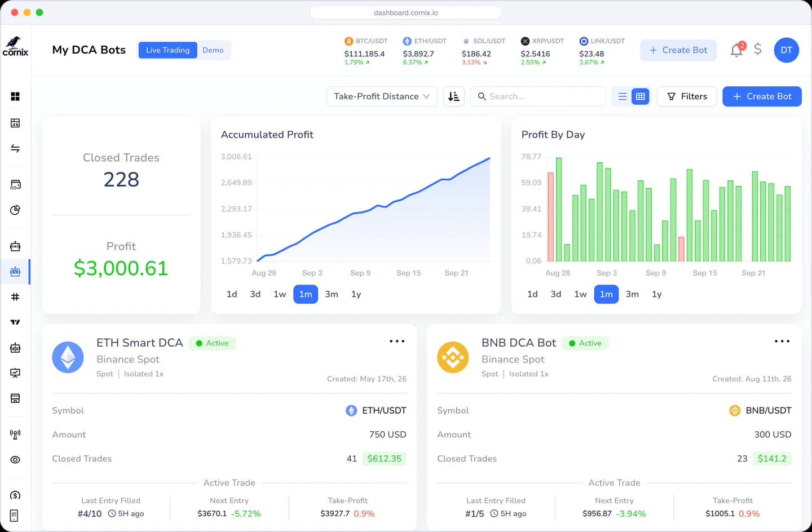The width and height of the screenshot is (812, 532).
Task: Click the search magnifier icon
Action: click(x=482, y=96)
